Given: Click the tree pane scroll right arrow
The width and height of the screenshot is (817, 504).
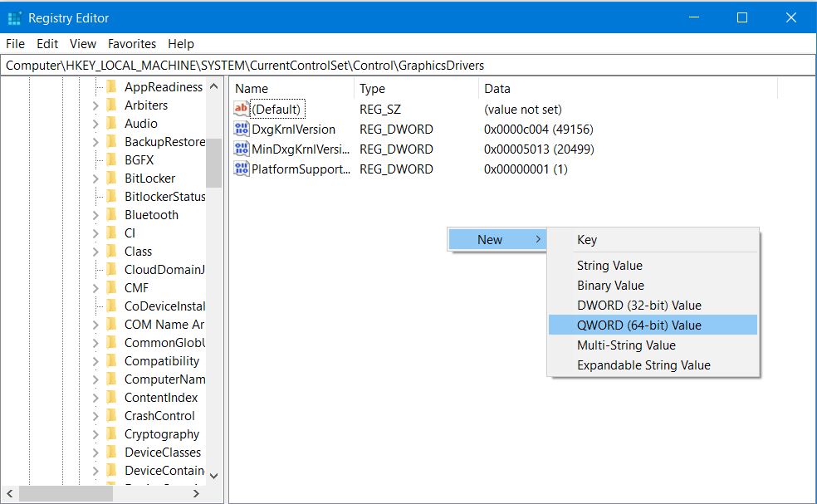Looking at the screenshot, I should pos(196,493).
